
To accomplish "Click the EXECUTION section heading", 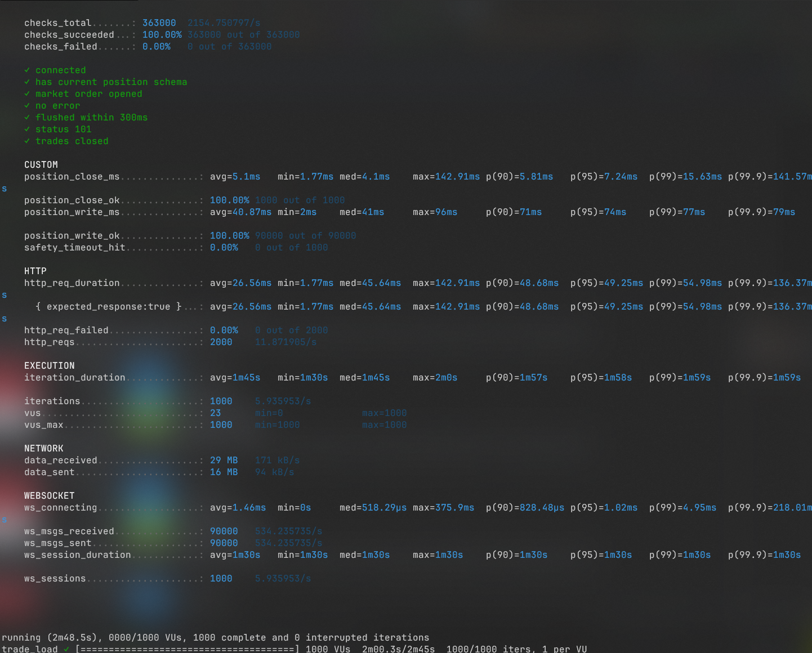I will (50, 366).
